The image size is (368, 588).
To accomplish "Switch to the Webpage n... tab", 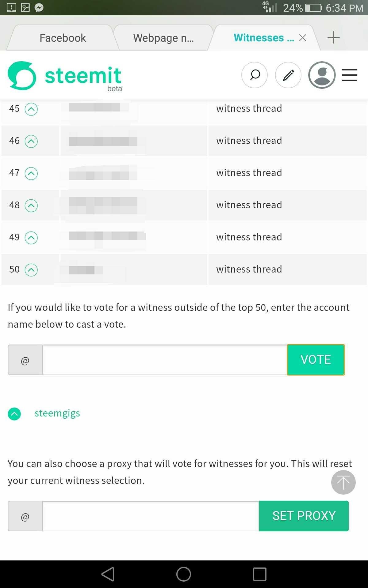I will (x=163, y=38).
